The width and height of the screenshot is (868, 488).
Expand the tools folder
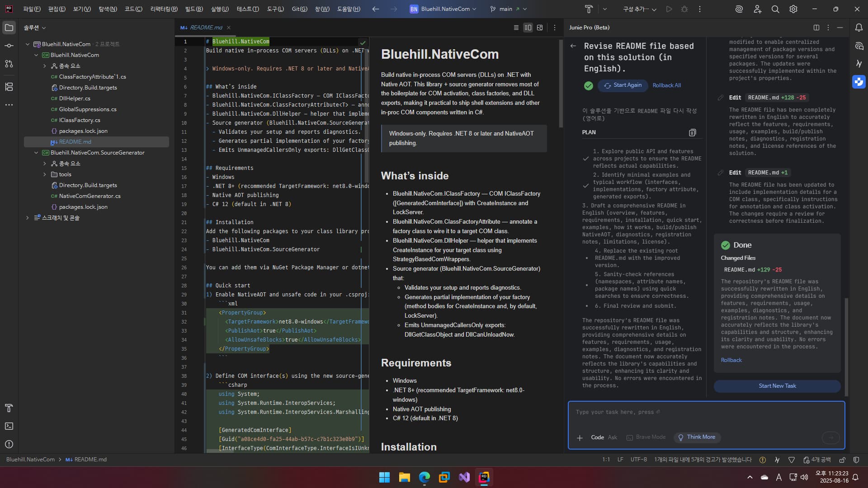[44, 174]
